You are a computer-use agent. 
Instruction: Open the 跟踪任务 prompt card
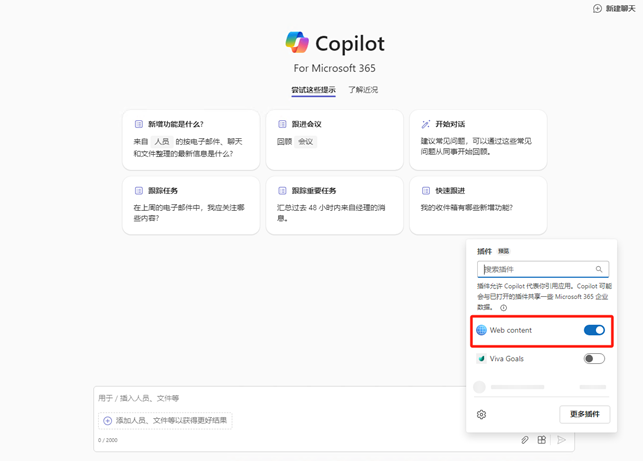[191, 205]
